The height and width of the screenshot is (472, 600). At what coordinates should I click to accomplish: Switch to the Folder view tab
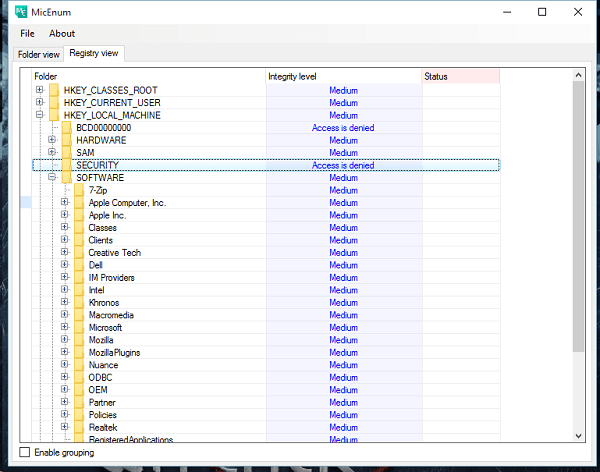click(x=38, y=55)
